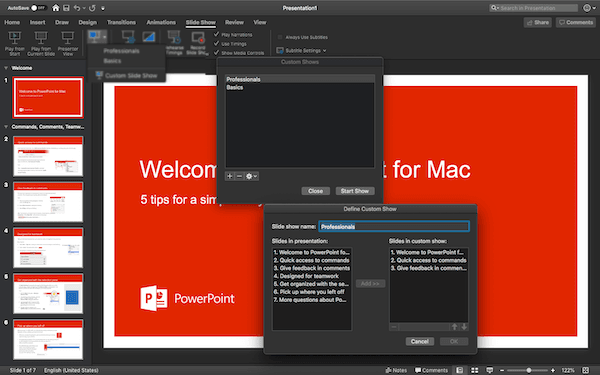Click the Home icon in title bar
Viewport: 600px width, 375px height.
coord(56,8)
